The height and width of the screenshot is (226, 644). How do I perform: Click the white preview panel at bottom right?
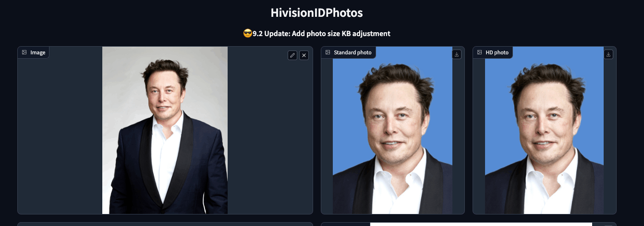point(481,224)
